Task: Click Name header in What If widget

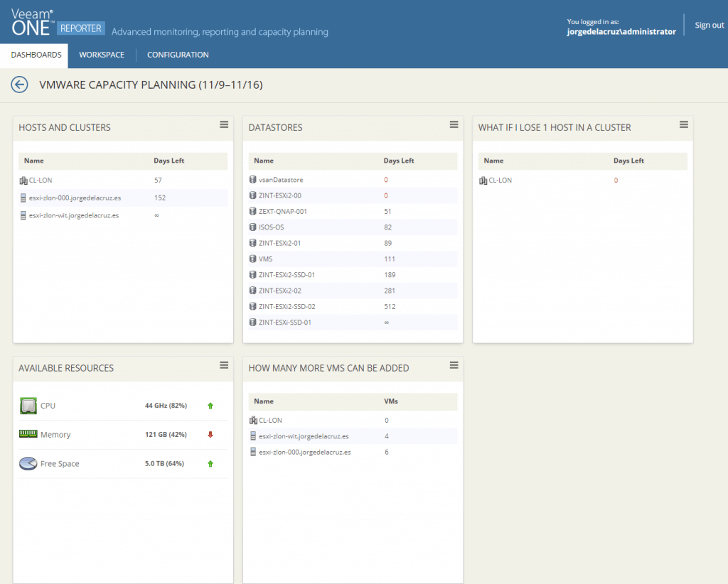Action: pos(493,161)
